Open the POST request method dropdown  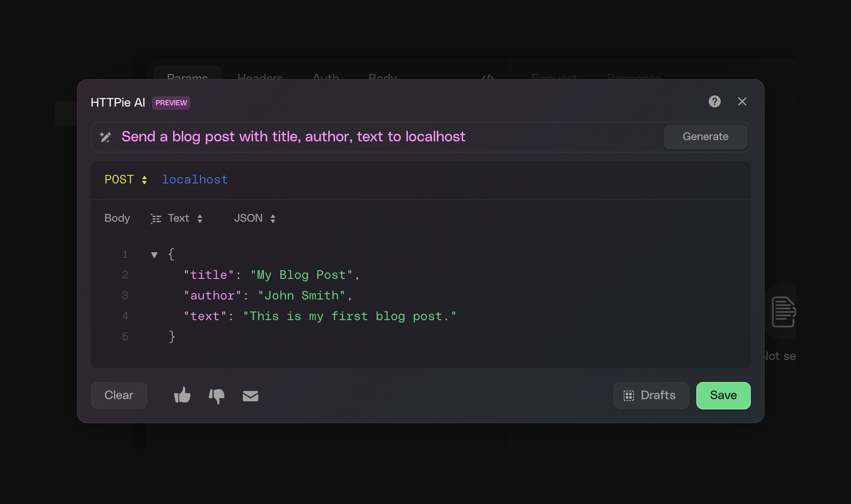coord(144,180)
